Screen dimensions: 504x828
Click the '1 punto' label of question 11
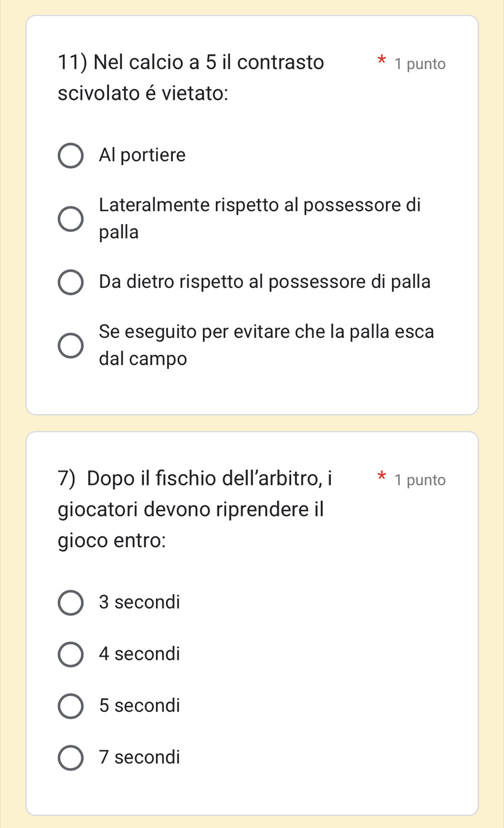[x=419, y=64]
